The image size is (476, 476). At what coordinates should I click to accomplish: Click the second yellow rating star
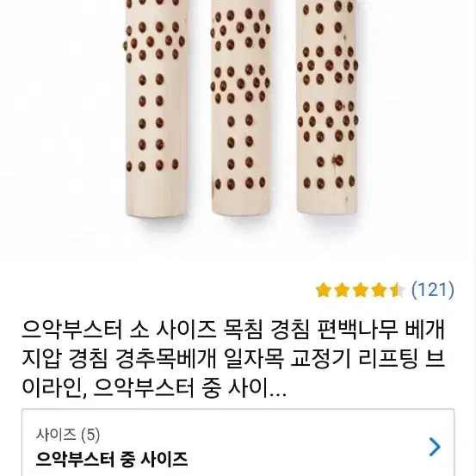click(342, 290)
